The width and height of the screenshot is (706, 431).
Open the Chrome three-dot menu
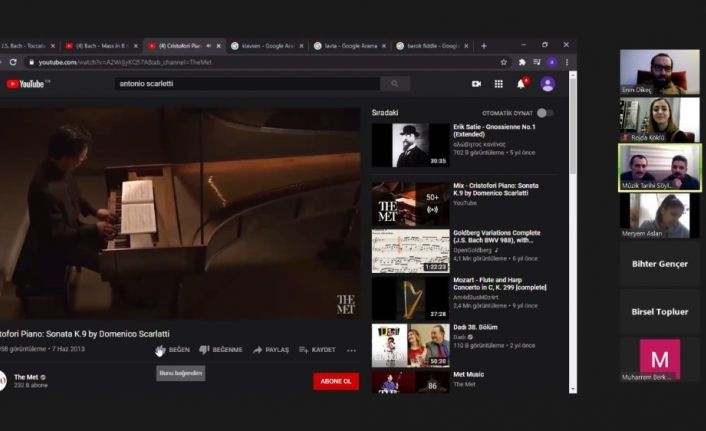coord(567,63)
